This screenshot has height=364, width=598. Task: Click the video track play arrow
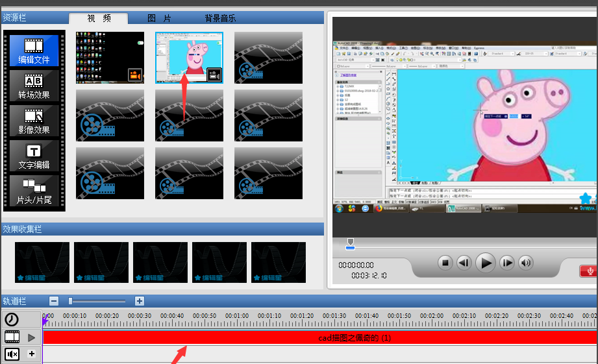click(32, 337)
